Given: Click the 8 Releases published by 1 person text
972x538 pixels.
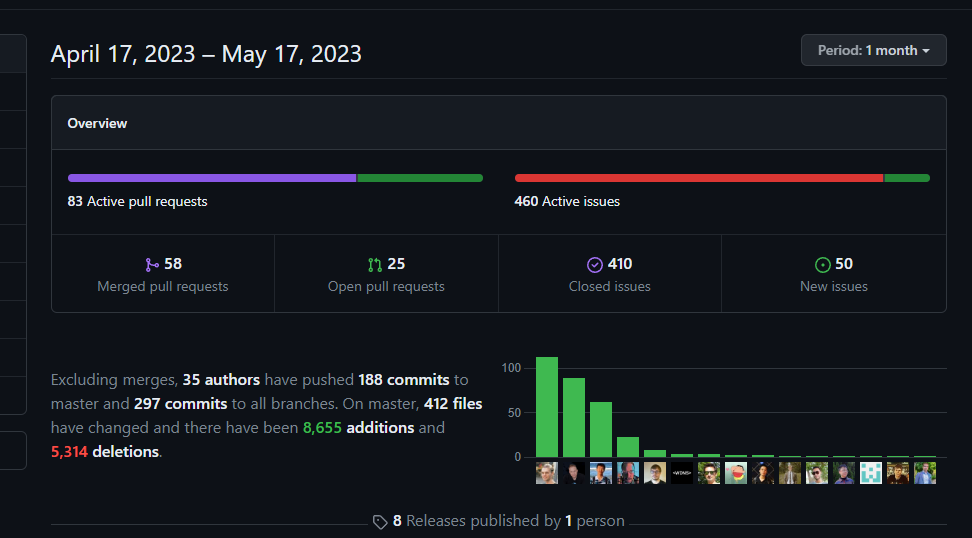Looking at the screenshot, I should (509, 521).
